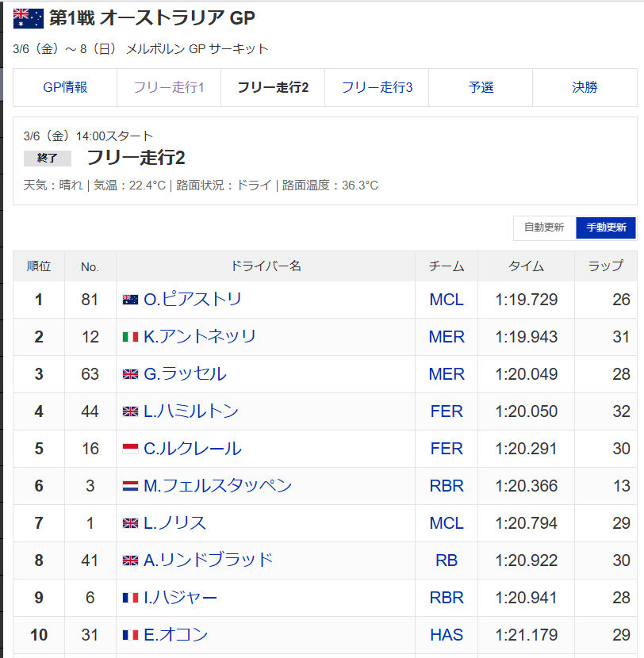The width and height of the screenshot is (644, 658).
Task: Click the Monaco flag next to C.ルクレール
Action: (130, 449)
